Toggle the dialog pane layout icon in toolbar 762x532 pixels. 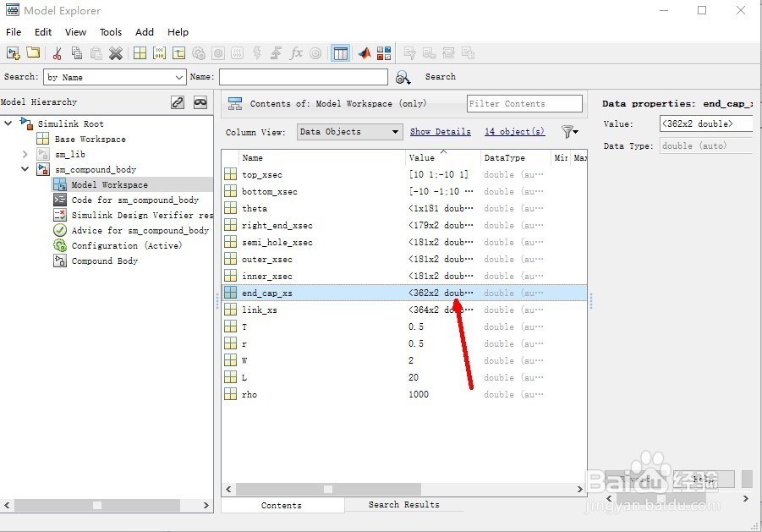coord(340,52)
